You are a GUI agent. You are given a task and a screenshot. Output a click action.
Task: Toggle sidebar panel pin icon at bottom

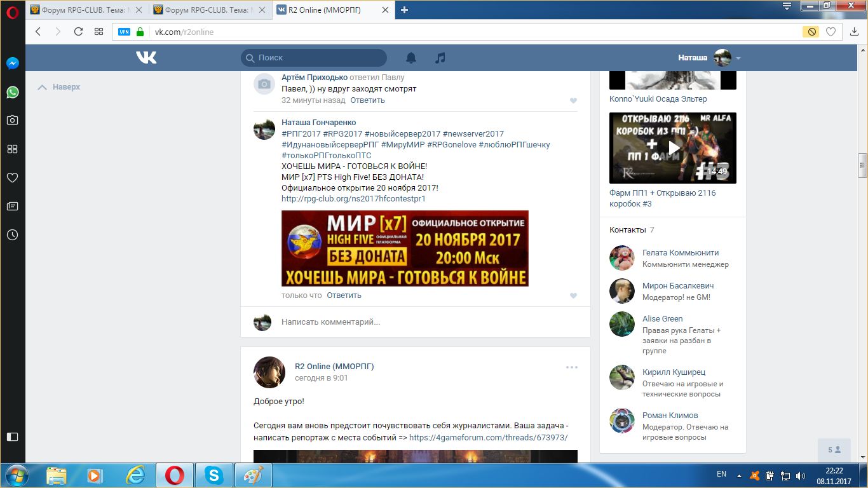click(12, 437)
